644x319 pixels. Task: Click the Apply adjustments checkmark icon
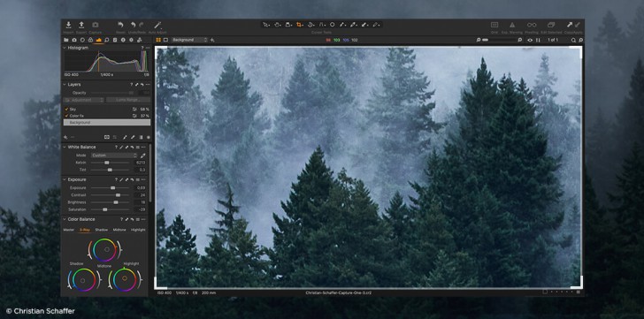[x=578, y=25]
